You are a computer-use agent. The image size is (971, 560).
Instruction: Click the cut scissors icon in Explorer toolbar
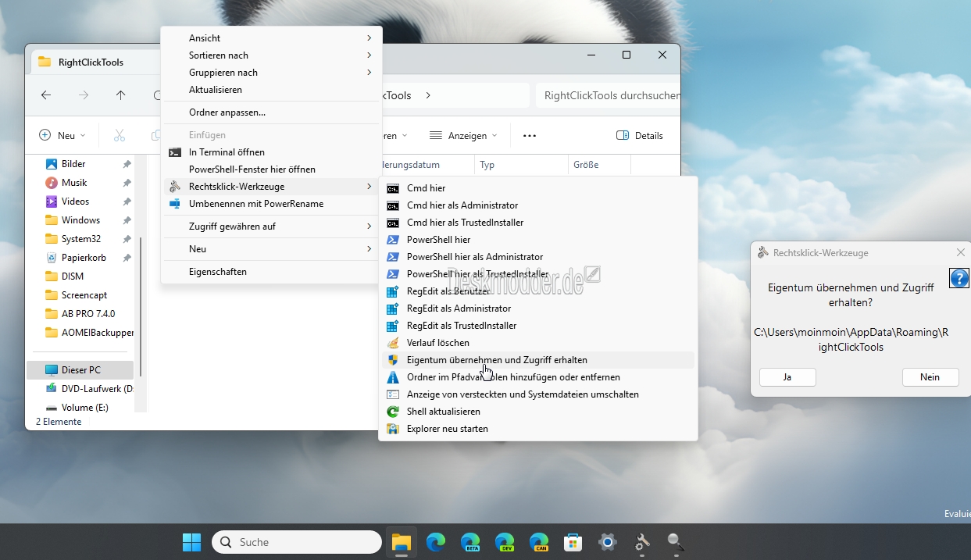pos(120,135)
